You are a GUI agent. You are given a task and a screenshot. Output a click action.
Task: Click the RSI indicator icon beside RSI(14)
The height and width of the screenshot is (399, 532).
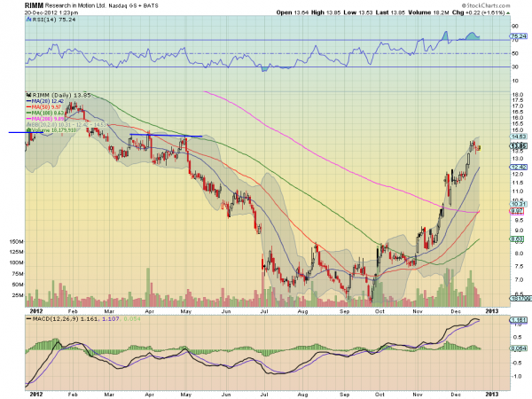pyautogui.click(x=28, y=20)
